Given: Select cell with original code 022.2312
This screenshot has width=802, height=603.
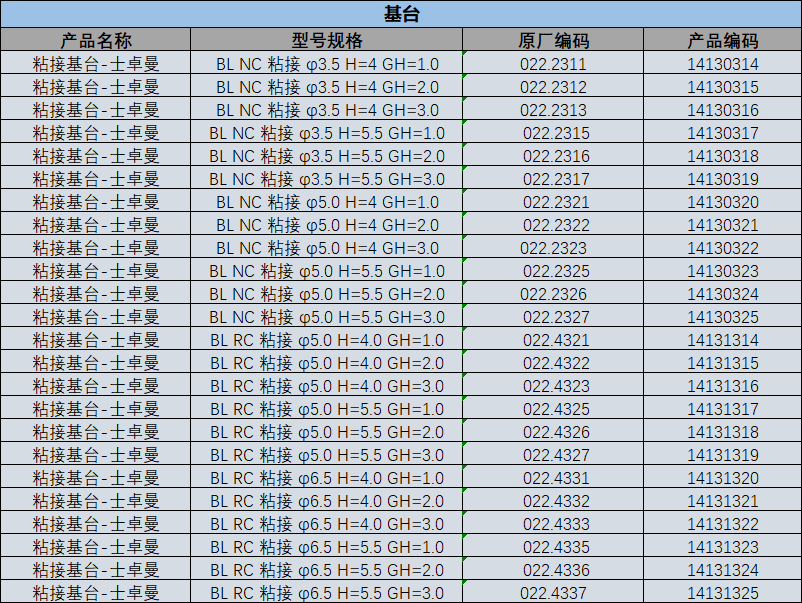Looking at the screenshot, I should pos(553,86).
